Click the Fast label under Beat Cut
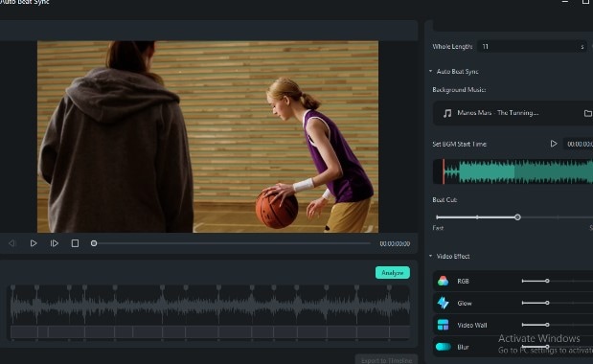This screenshot has width=593, height=364. (x=438, y=228)
